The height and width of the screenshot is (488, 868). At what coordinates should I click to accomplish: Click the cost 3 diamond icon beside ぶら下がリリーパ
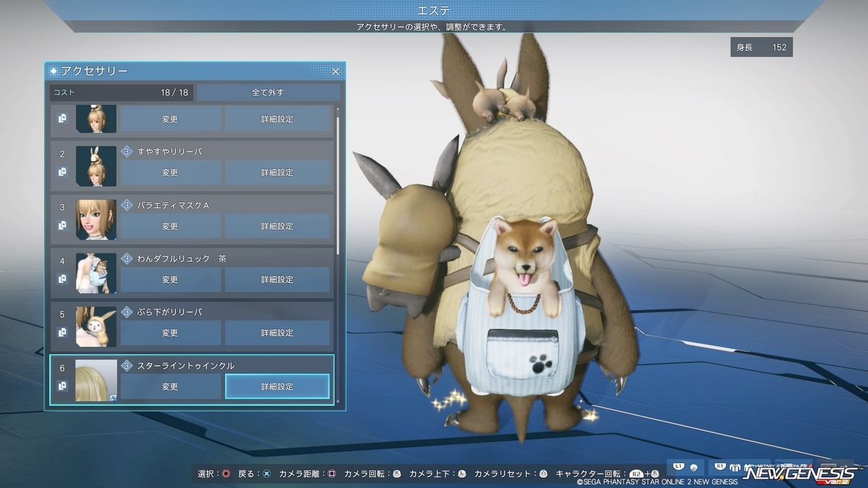click(x=127, y=312)
